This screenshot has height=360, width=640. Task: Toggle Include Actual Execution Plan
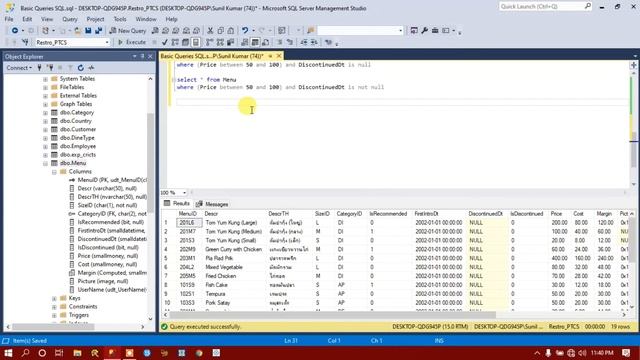[x=209, y=42]
